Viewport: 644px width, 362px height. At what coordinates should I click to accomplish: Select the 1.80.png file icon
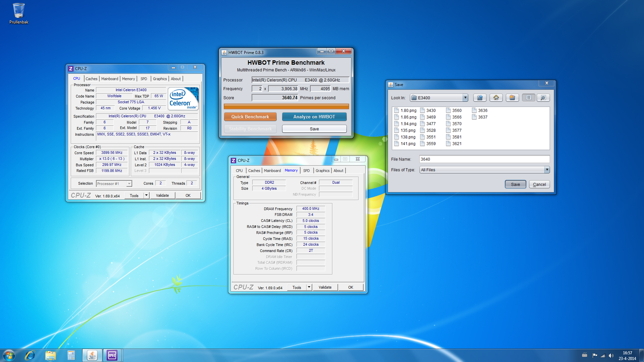396,110
